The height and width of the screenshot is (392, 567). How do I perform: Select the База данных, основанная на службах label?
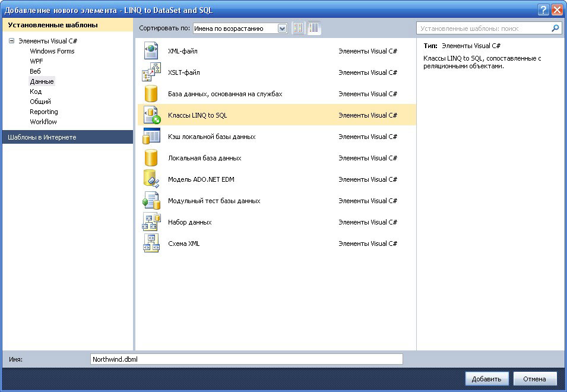coord(225,94)
